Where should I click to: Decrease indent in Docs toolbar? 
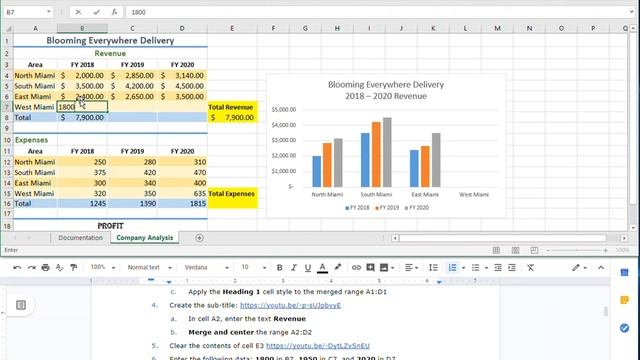pos(498,268)
